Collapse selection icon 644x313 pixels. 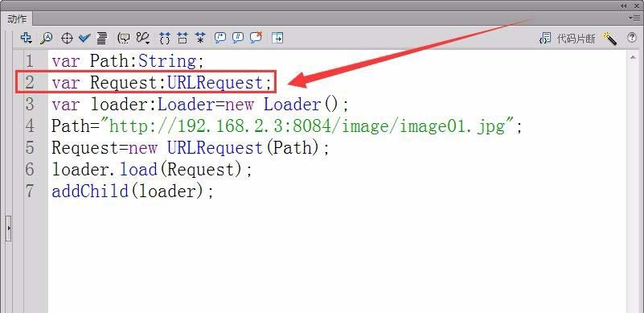(x=183, y=39)
